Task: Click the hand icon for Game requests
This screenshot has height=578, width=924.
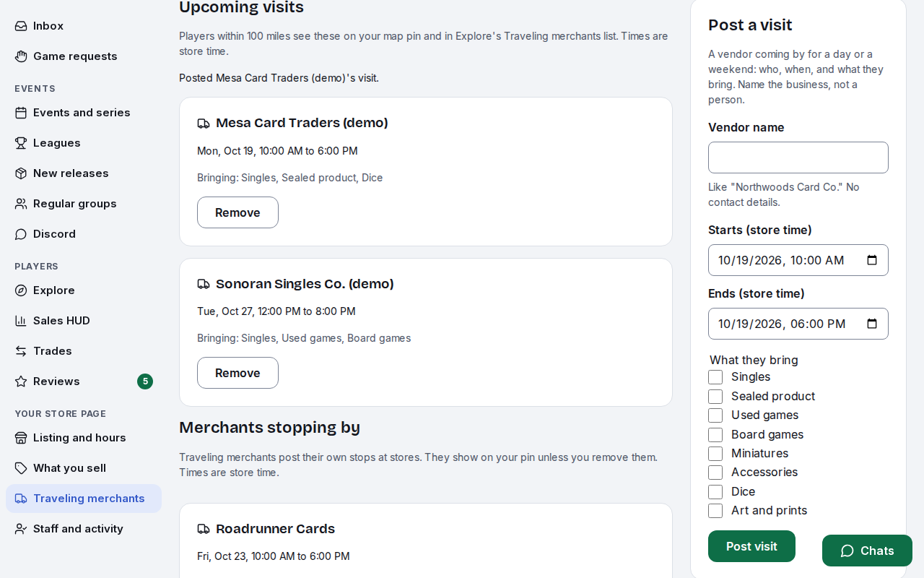Action: click(21, 56)
